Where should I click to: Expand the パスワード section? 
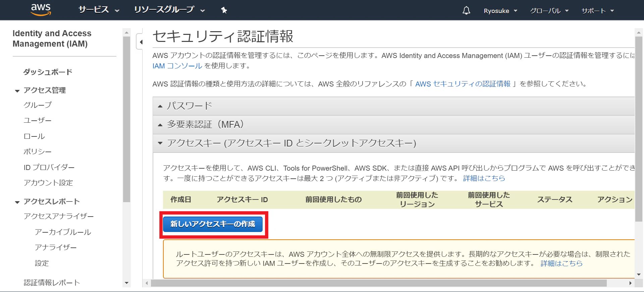(393, 106)
